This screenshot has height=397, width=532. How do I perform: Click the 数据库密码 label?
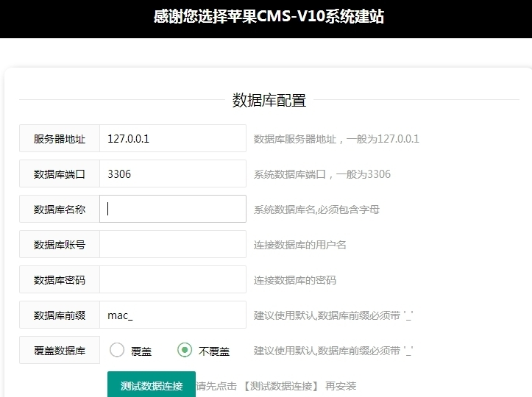tap(60, 279)
